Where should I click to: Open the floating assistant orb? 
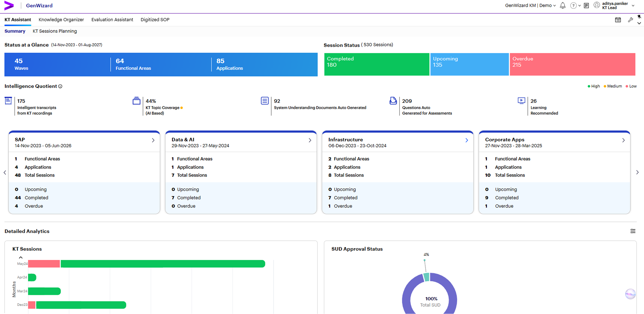tap(630, 294)
